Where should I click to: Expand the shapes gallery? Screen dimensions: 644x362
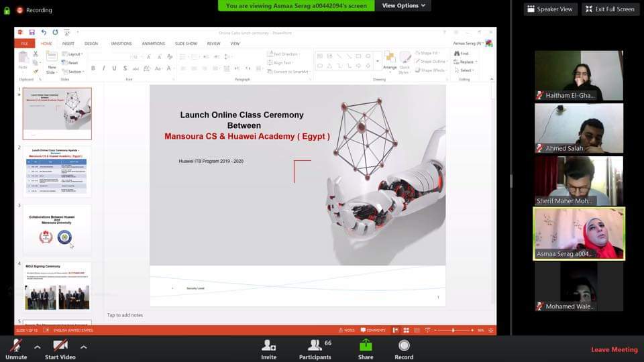click(378, 61)
